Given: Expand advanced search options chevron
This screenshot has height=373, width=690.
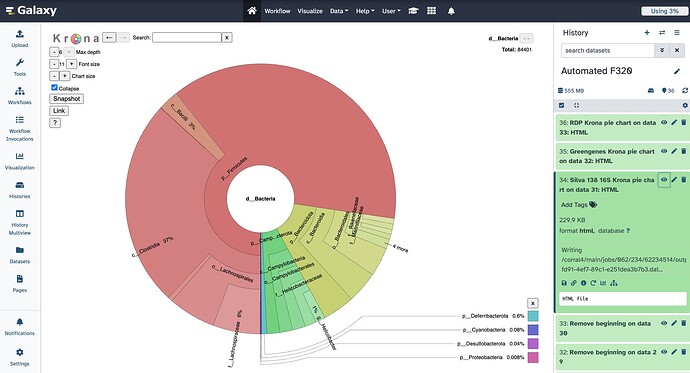Looking at the screenshot, I should [x=662, y=51].
